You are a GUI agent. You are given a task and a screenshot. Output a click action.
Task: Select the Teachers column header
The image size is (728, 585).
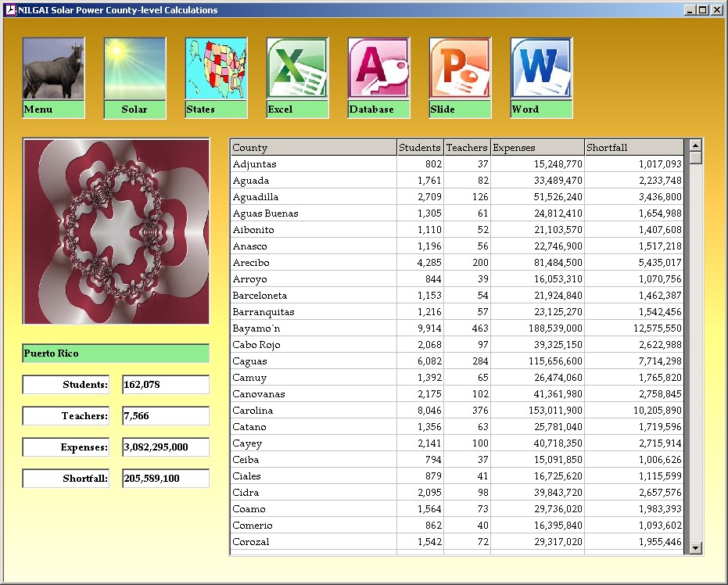467,148
